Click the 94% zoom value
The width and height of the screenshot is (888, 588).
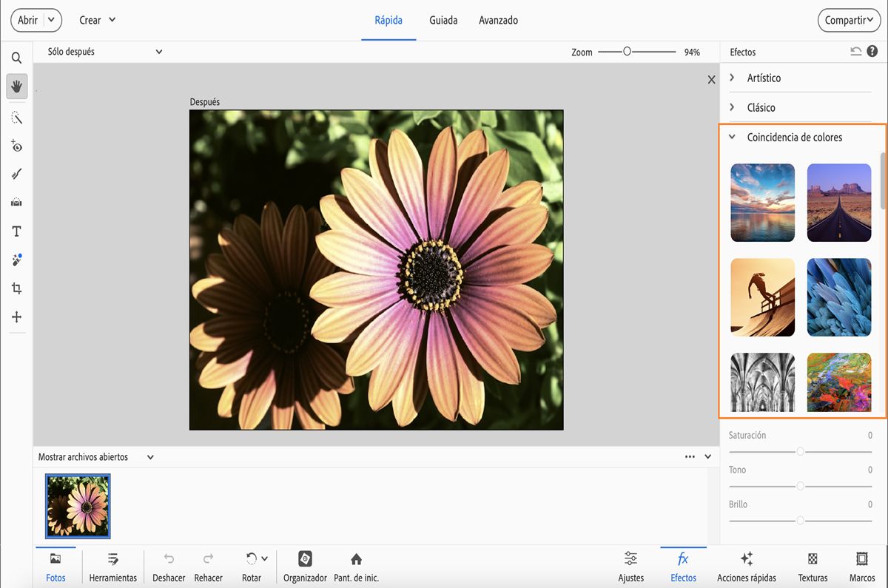click(692, 52)
